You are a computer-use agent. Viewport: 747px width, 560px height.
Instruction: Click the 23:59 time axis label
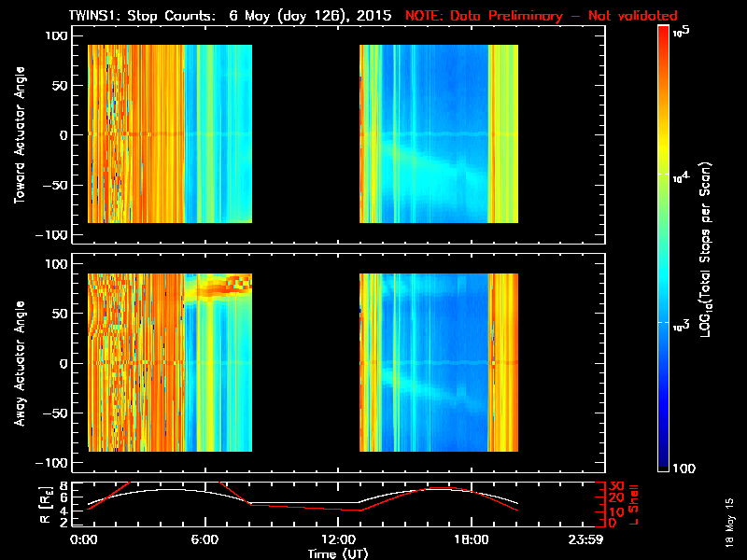[585, 539]
